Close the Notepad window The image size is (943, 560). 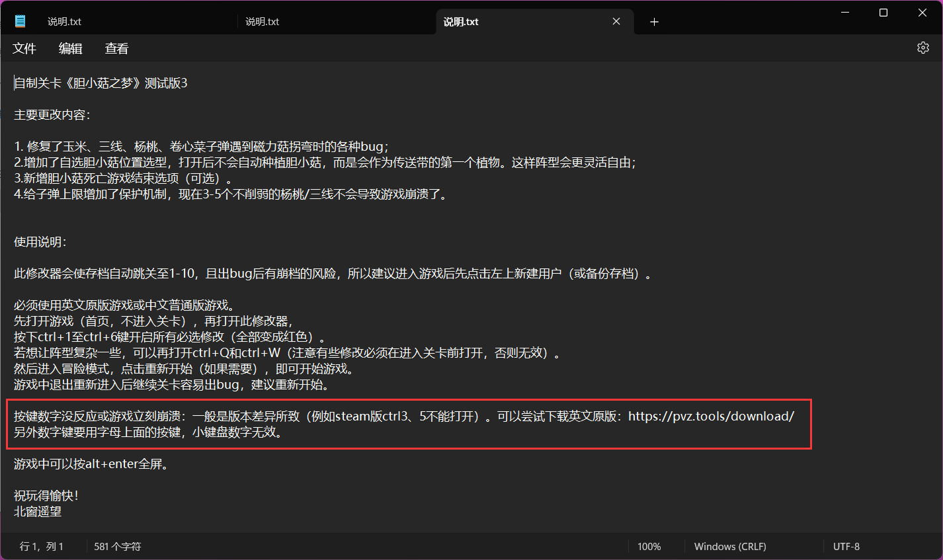(922, 13)
